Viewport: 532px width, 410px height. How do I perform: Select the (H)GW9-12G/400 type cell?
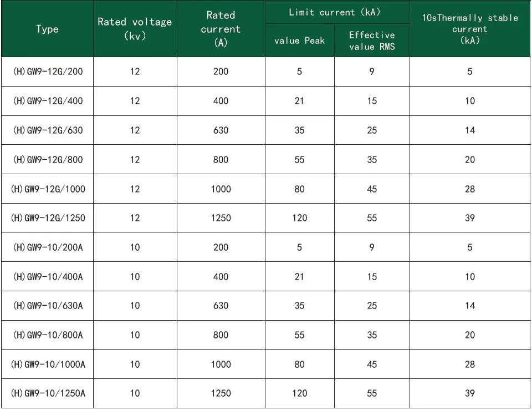pyautogui.click(x=47, y=101)
